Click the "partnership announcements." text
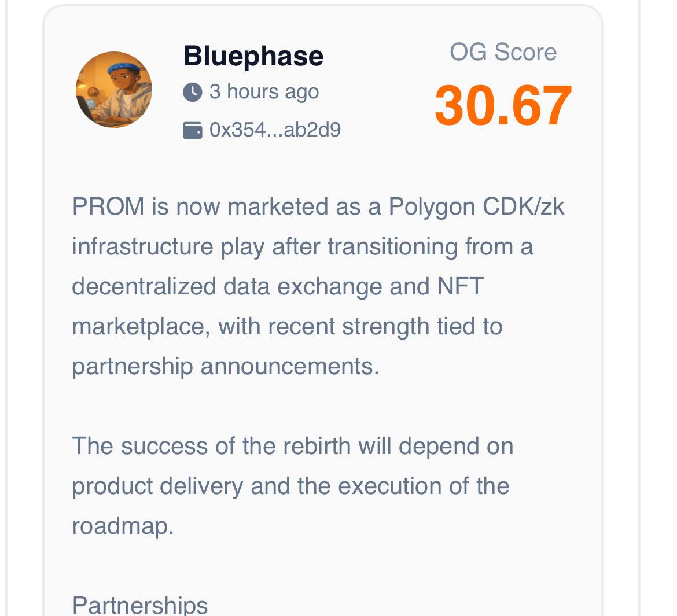677x616 pixels. click(225, 366)
